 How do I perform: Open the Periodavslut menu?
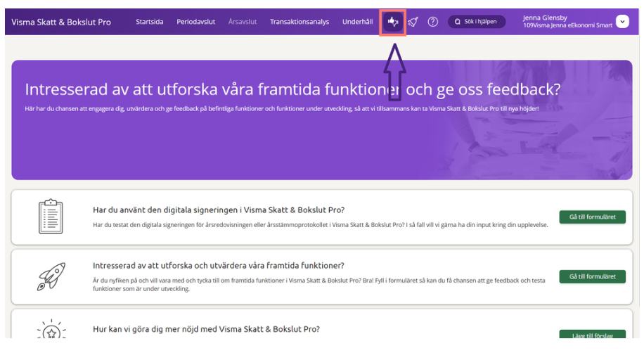195,23
